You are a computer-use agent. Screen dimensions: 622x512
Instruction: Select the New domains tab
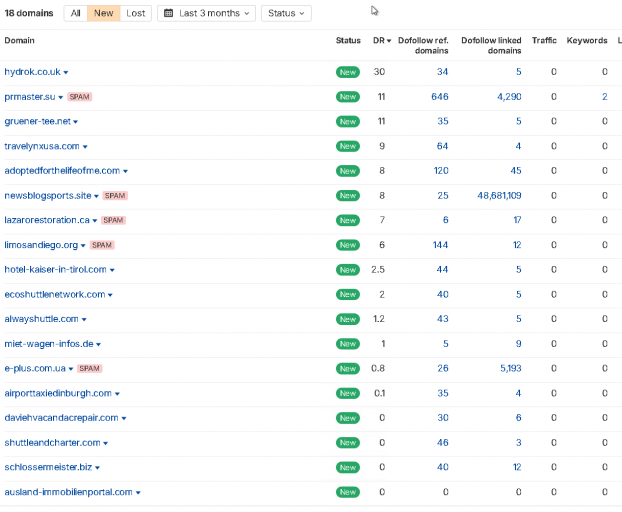point(104,13)
